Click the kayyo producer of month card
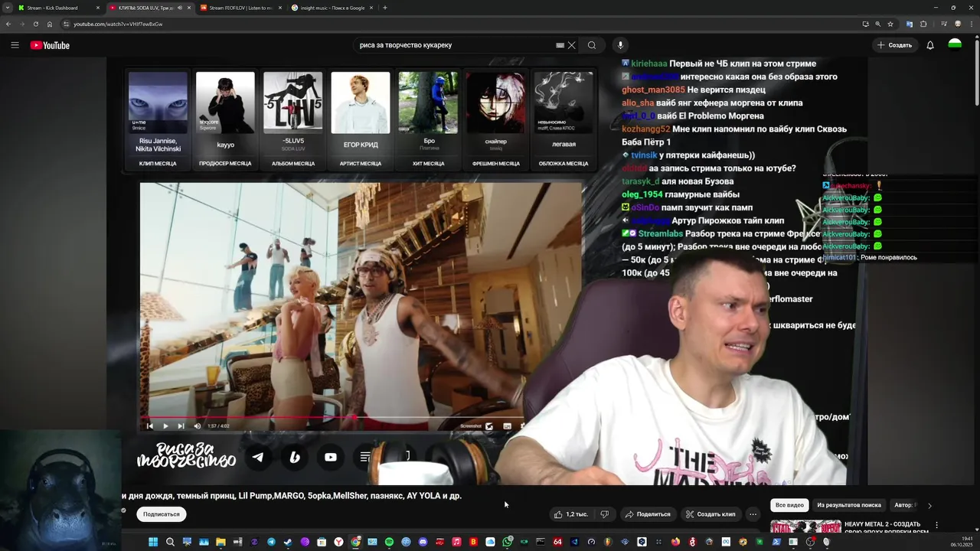This screenshot has height=551, width=980. click(225, 119)
